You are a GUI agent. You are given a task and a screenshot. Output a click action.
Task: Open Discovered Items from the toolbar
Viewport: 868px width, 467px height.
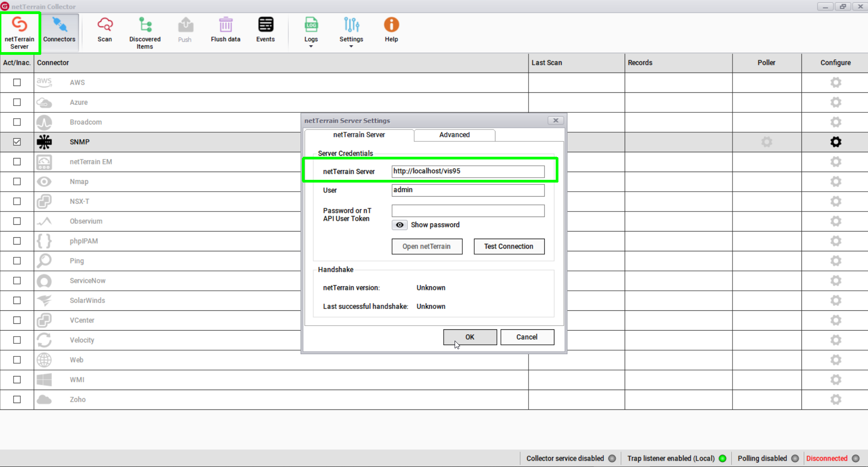pyautogui.click(x=145, y=32)
